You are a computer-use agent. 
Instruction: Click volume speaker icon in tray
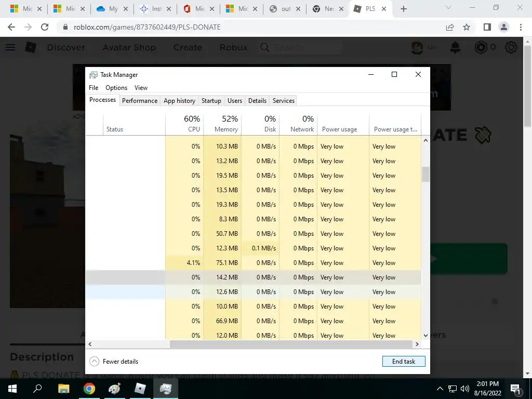(x=465, y=389)
